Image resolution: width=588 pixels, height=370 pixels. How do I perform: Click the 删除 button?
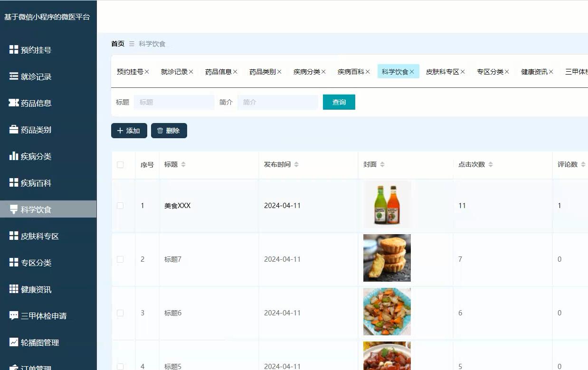pos(169,131)
